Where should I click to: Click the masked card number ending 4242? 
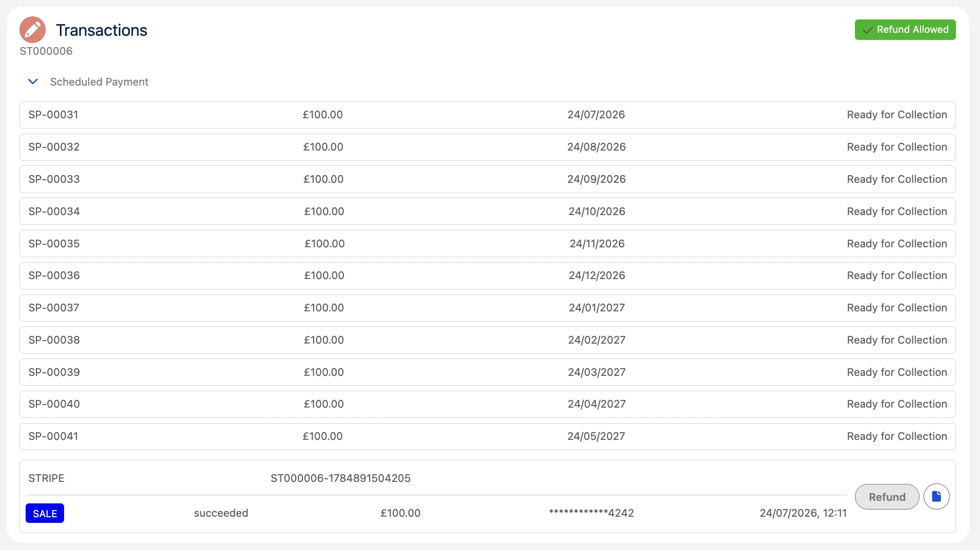point(591,513)
